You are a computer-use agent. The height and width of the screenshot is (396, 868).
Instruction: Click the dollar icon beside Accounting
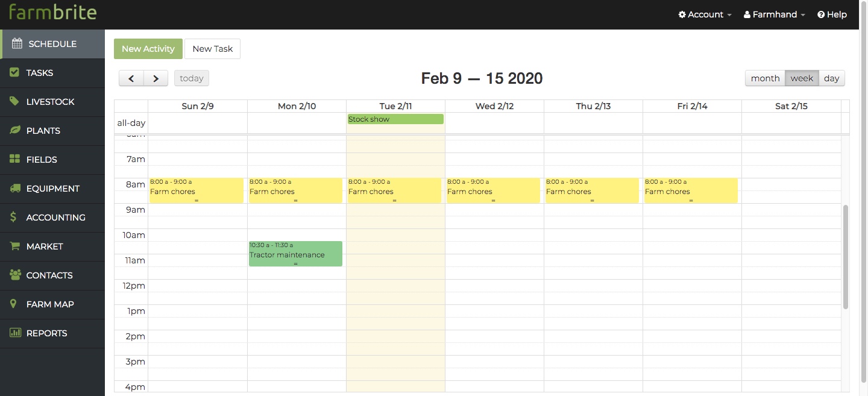(14, 218)
